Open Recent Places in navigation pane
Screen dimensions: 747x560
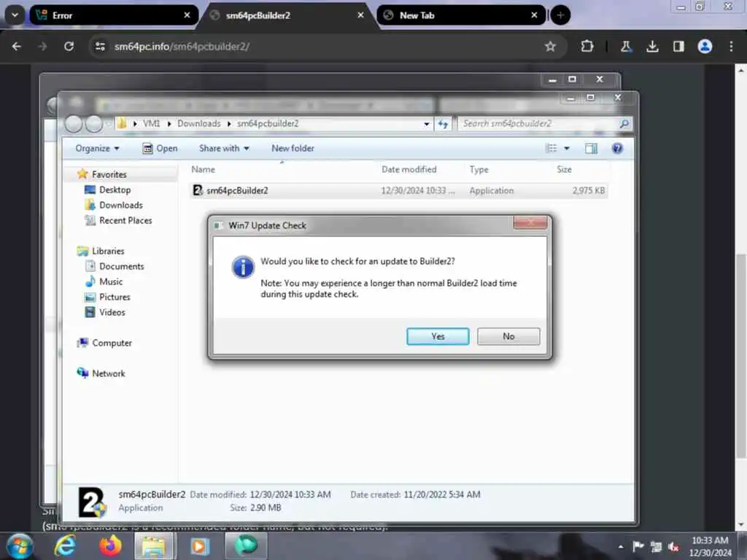(x=125, y=220)
